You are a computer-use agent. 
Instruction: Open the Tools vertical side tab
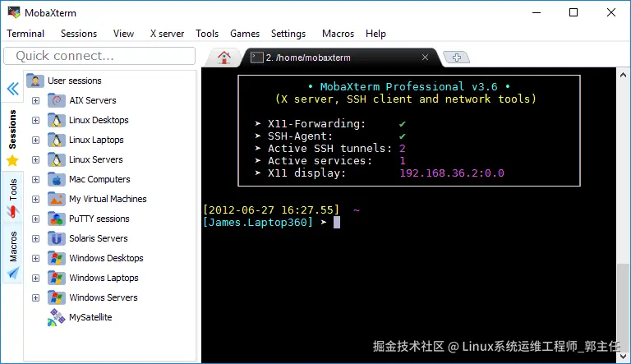[x=13, y=197]
